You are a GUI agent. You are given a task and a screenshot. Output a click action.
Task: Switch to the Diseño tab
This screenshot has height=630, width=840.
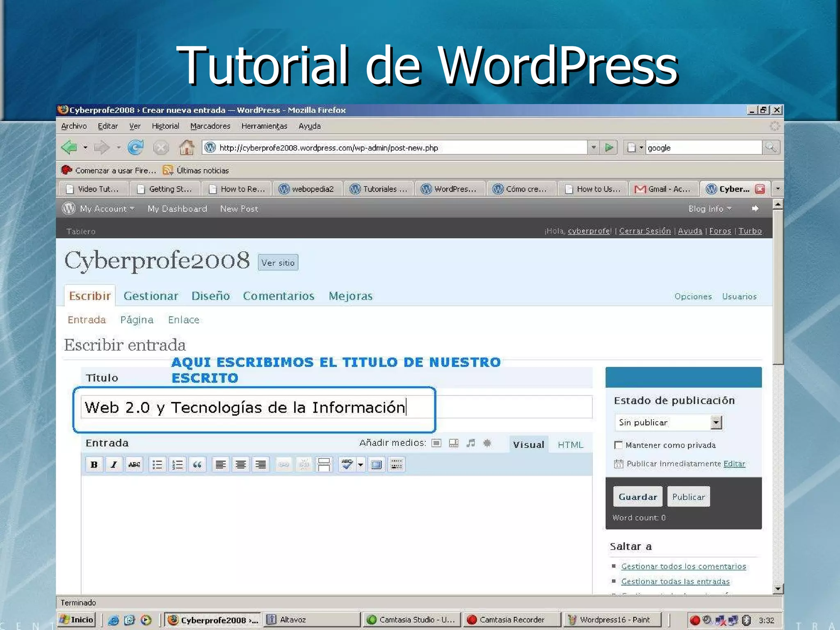point(210,296)
